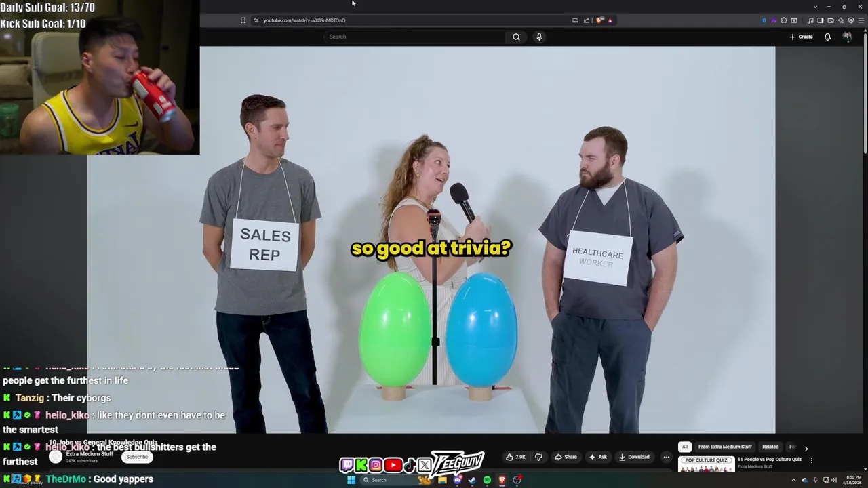The image size is (868, 488).
Task: Click the Kick logo in the overlay
Action: pyautogui.click(x=361, y=465)
